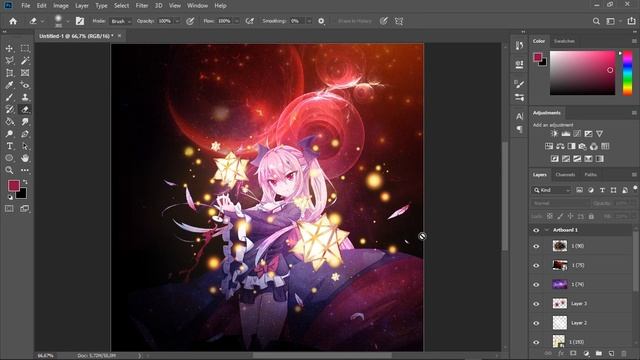The width and height of the screenshot is (640, 360).
Task: Hide Layer 3
Action: pos(536,304)
